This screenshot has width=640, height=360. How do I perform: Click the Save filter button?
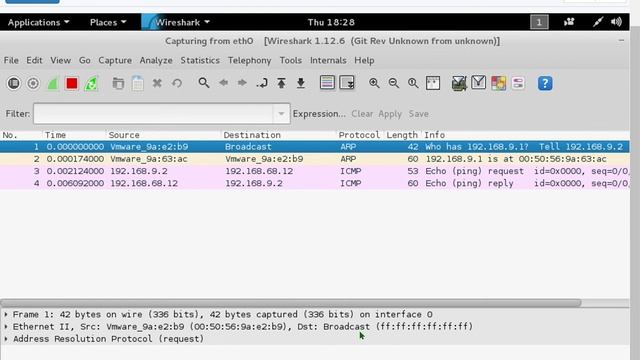[419, 114]
